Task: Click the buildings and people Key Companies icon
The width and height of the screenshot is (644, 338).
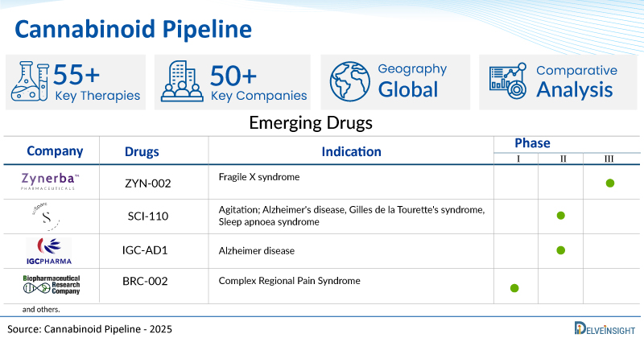Action: (x=182, y=81)
